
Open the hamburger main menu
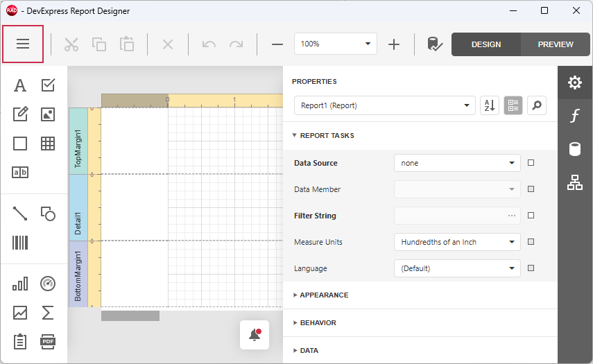[x=23, y=44]
